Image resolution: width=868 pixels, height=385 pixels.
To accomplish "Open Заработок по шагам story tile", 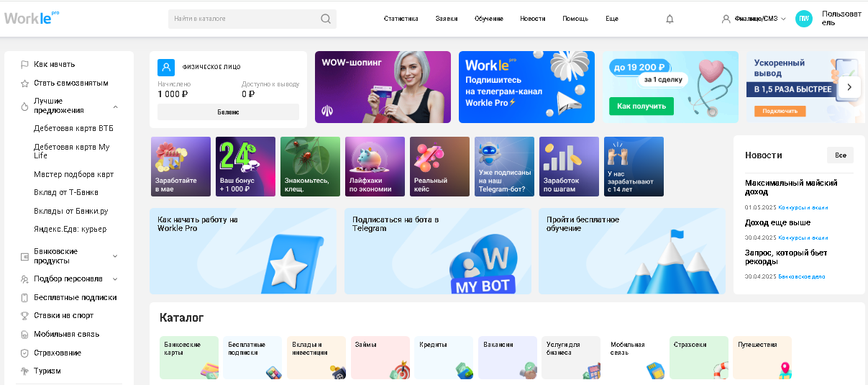I will click(x=569, y=167).
